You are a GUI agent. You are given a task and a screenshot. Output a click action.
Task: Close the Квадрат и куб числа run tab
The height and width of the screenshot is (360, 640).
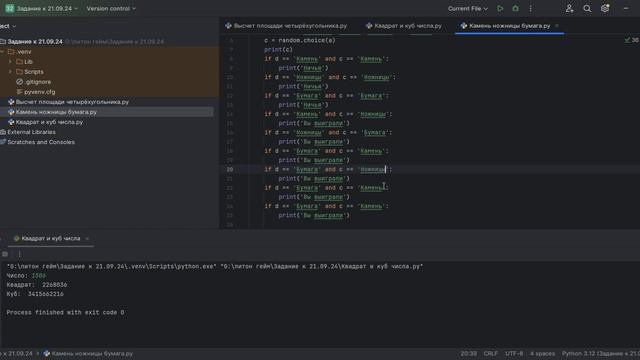click(87, 238)
